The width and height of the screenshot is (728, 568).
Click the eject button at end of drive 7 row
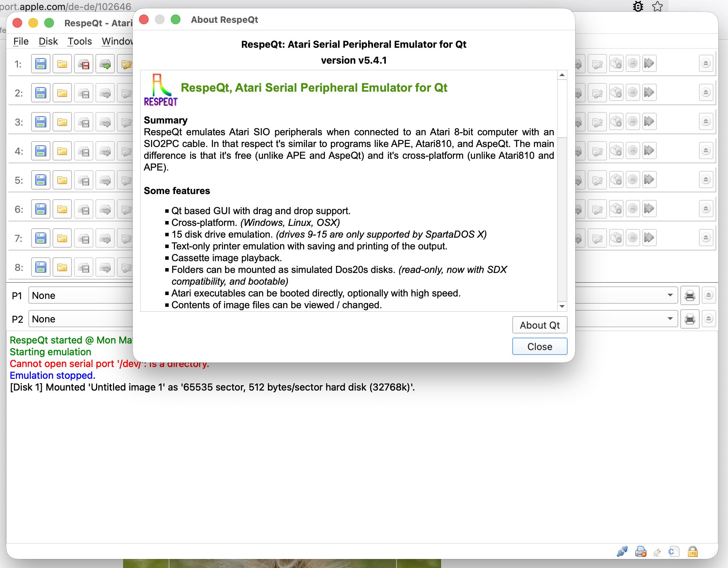coord(706,238)
